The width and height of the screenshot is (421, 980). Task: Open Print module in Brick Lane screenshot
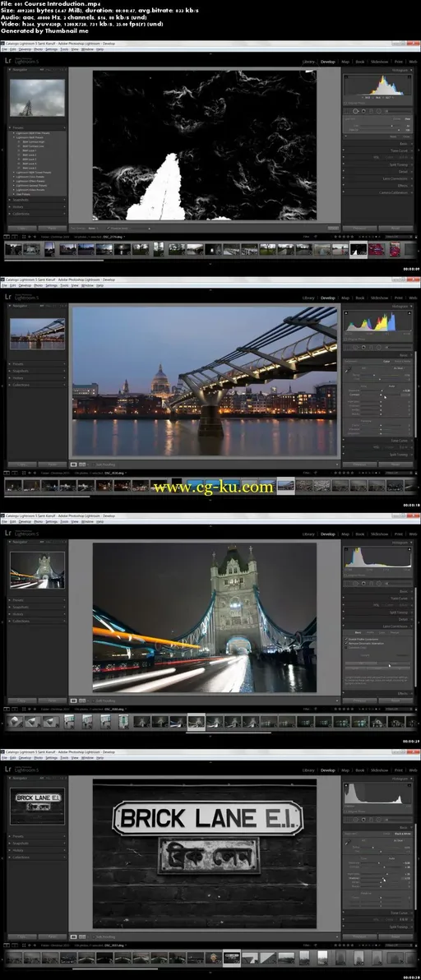tap(398, 770)
